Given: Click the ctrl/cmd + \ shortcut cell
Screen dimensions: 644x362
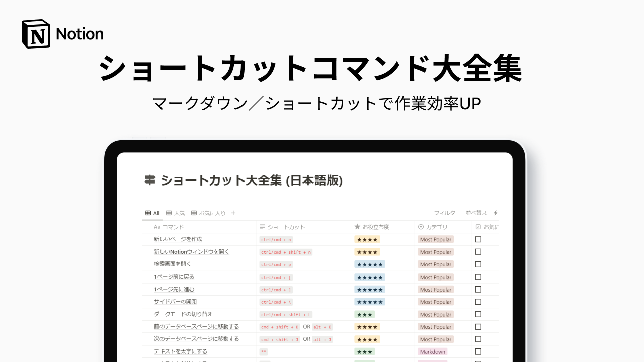Looking at the screenshot, I should point(276,302).
